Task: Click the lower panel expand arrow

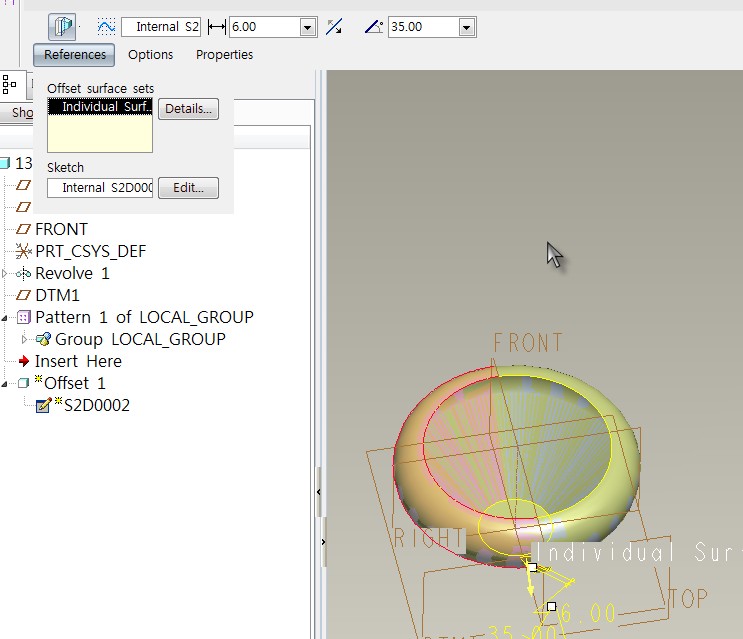Action: point(324,542)
